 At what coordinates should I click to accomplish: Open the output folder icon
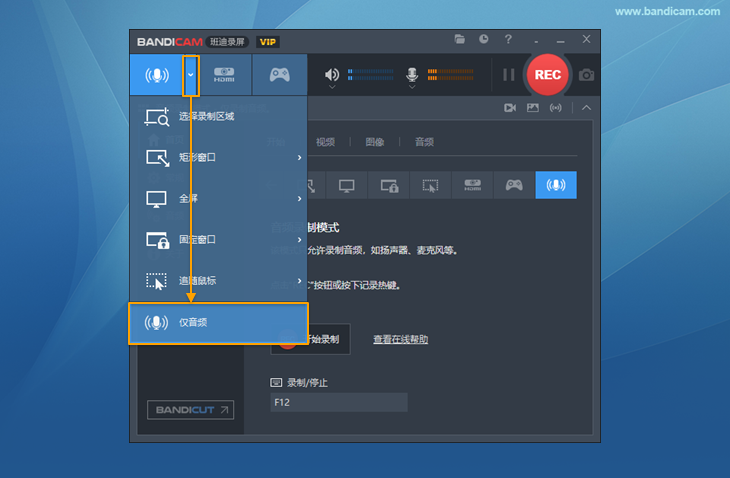click(x=460, y=39)
